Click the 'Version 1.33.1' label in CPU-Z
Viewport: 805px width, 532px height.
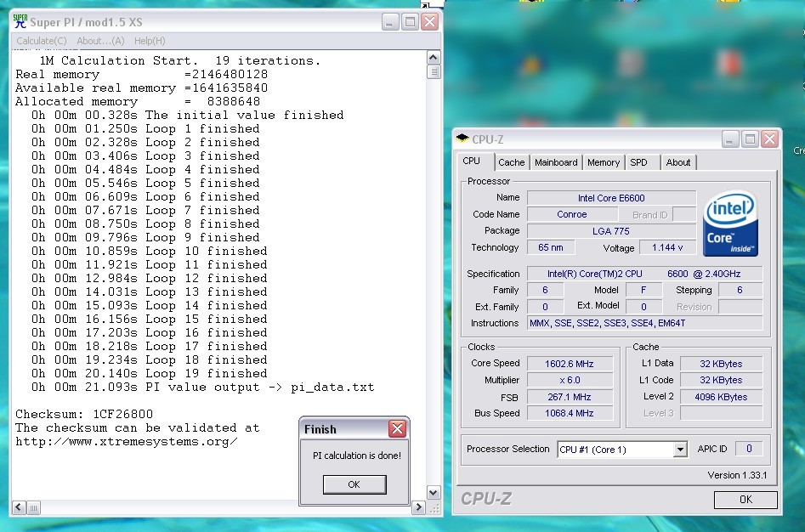point(737,475)
